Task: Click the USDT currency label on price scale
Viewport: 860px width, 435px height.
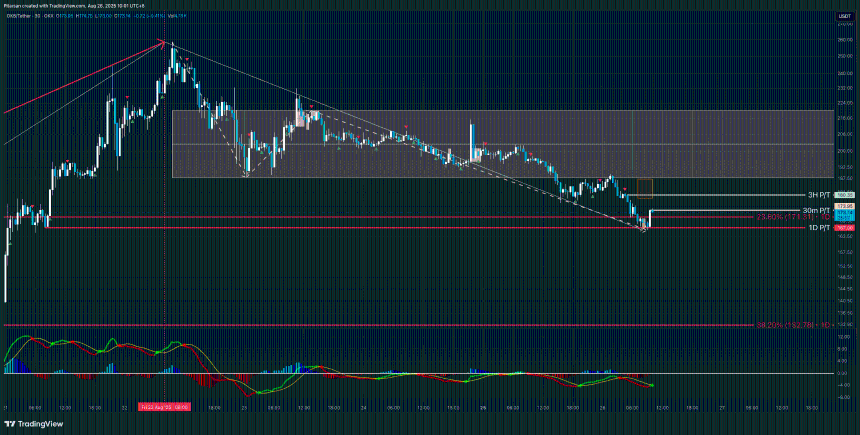Action: click(x=843, y=16)
